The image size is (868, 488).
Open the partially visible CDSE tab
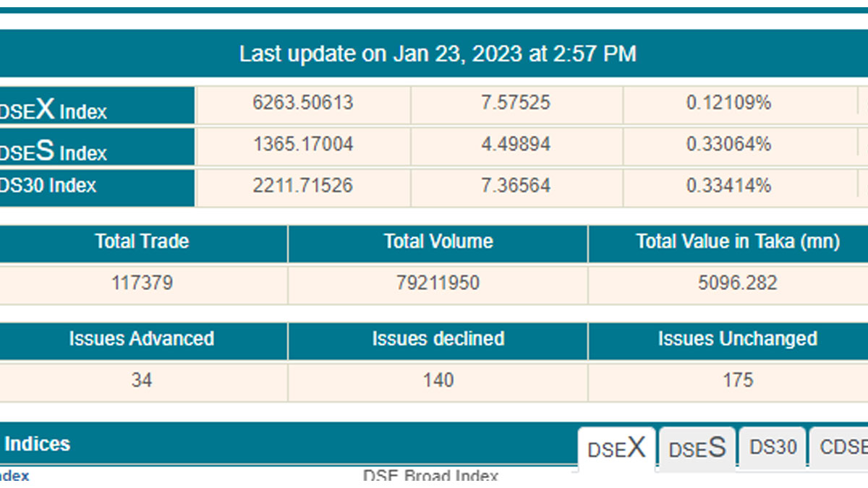pyautogui.click(x=843, y=448)
